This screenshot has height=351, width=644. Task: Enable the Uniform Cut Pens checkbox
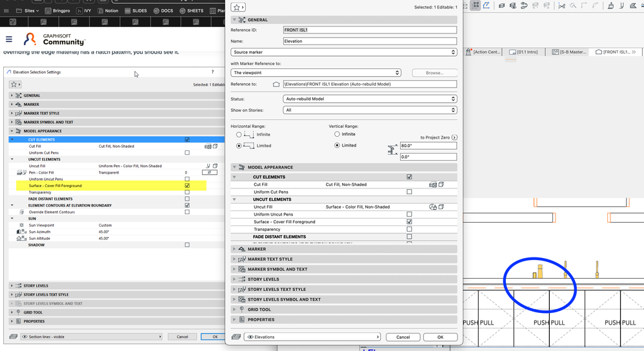(409, 192)
